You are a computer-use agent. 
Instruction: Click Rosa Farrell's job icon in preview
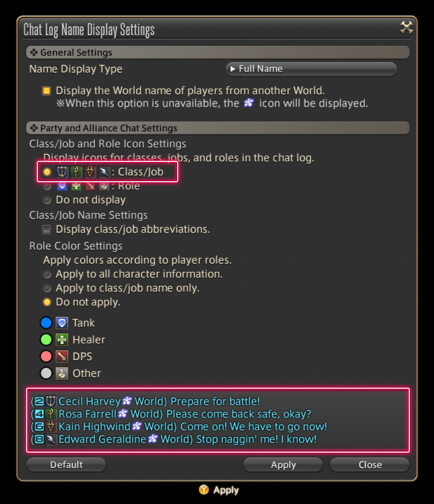click(51, 414)
